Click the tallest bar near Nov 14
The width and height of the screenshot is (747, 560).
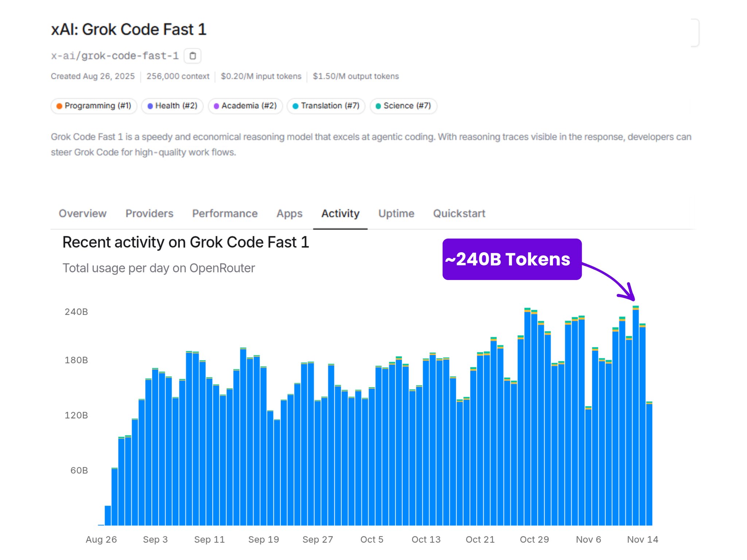(x=636, y=401)
